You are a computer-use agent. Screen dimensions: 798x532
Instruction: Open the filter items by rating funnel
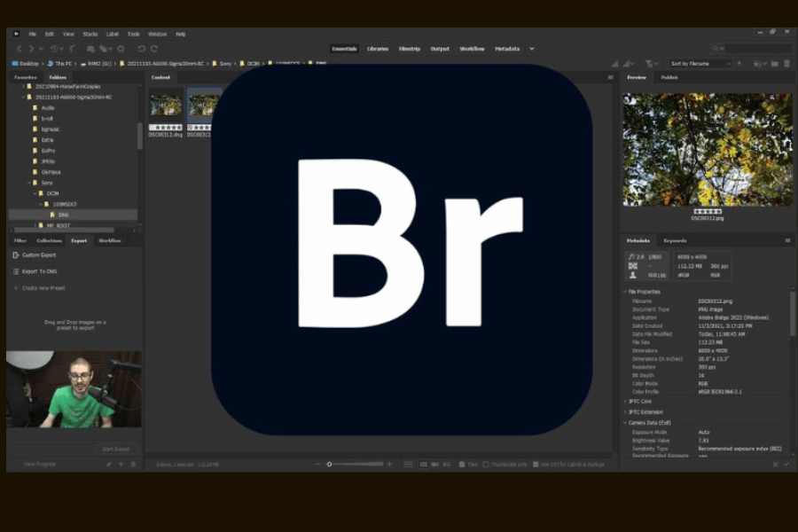coord(650,64)
